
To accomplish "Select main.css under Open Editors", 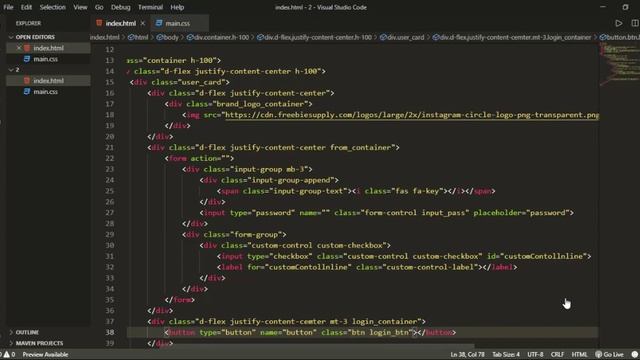I will [x=45, y=59].
